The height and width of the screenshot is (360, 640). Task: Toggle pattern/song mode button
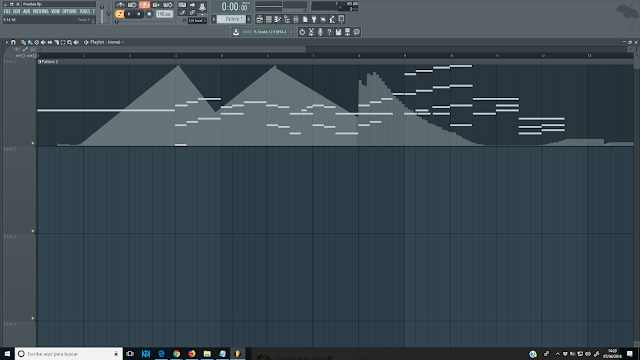pyautogui.click(x=120, y=14)
